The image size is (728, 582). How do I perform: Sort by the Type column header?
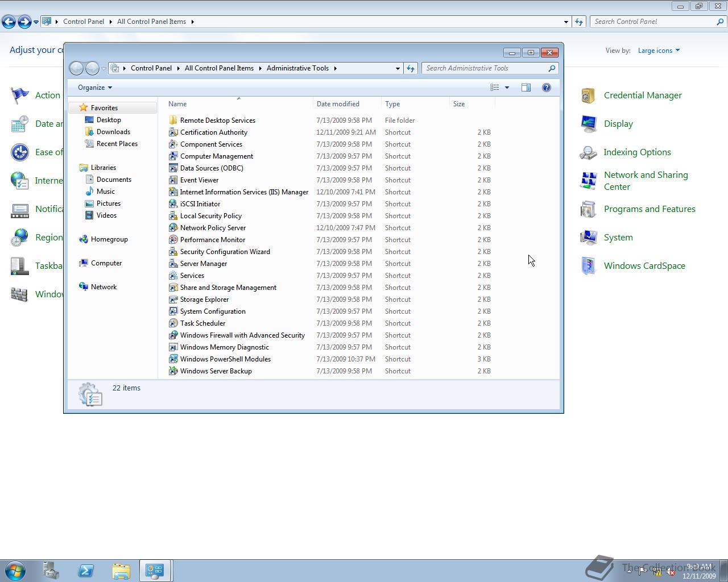tap(415, 104)
